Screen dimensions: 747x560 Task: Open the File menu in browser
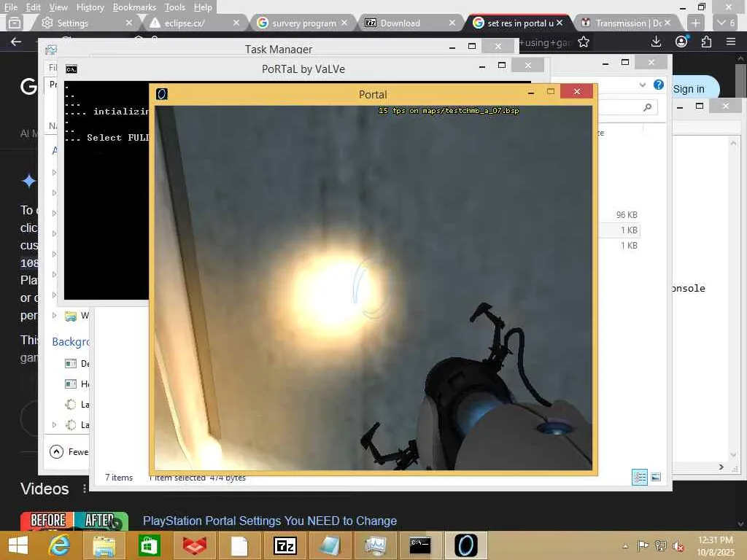(x=10, y=7)
